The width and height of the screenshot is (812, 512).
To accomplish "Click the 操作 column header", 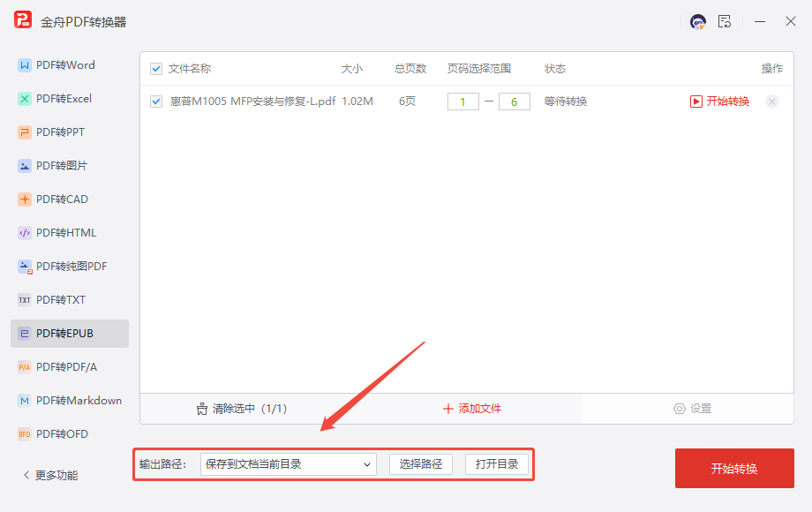I will point(772,69).
